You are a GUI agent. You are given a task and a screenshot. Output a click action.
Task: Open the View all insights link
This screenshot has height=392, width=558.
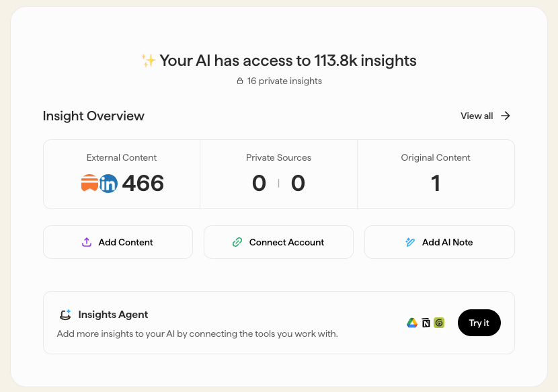click(x=485, y=116)
